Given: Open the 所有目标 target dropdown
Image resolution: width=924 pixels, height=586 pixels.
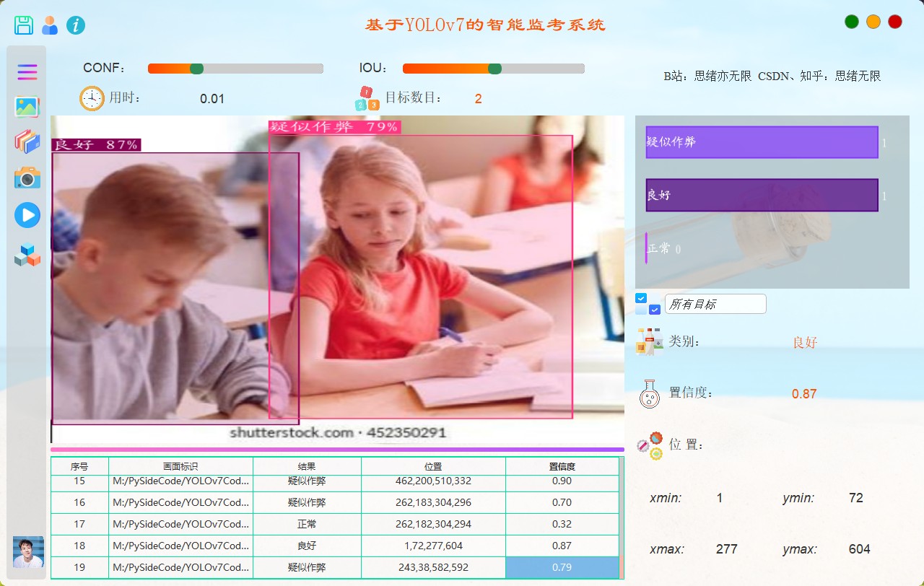Looking at the screenshot, I should [715, 305].
